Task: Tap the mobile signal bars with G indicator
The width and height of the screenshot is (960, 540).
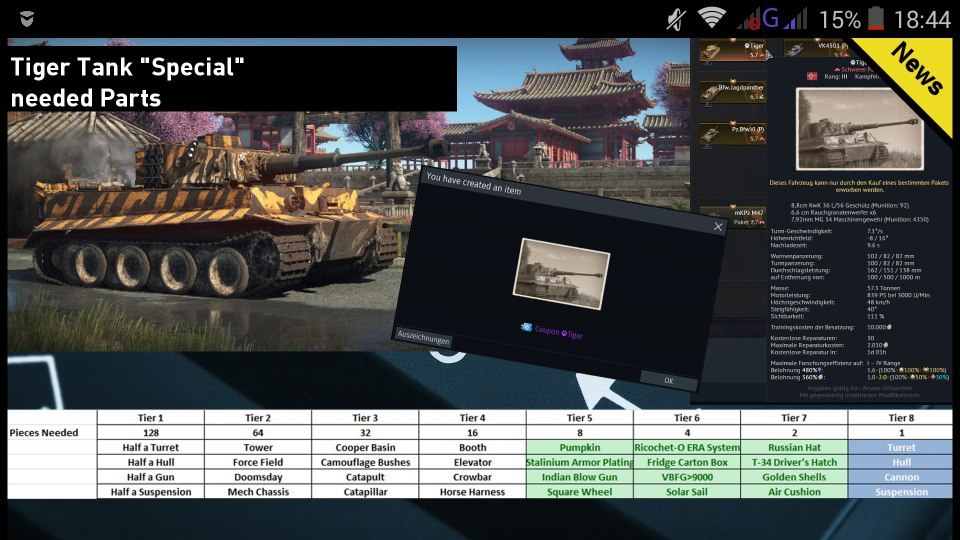Action: click(771, 18)
